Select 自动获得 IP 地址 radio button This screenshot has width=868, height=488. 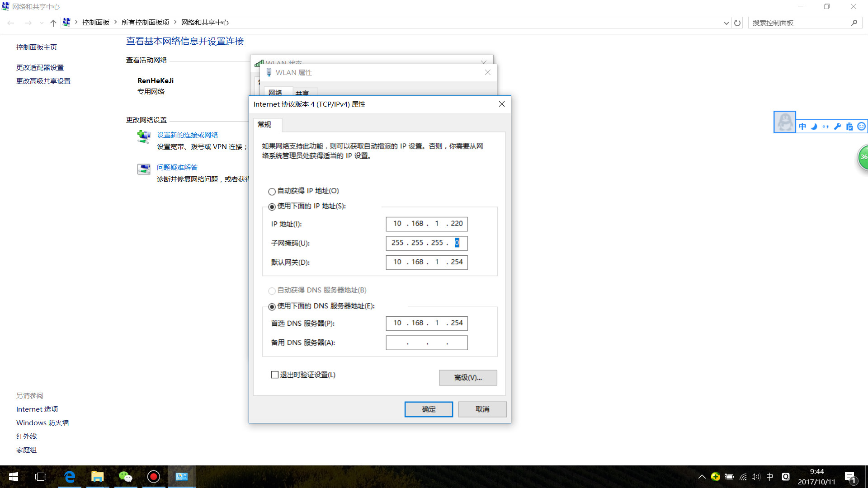coord(272,192)
